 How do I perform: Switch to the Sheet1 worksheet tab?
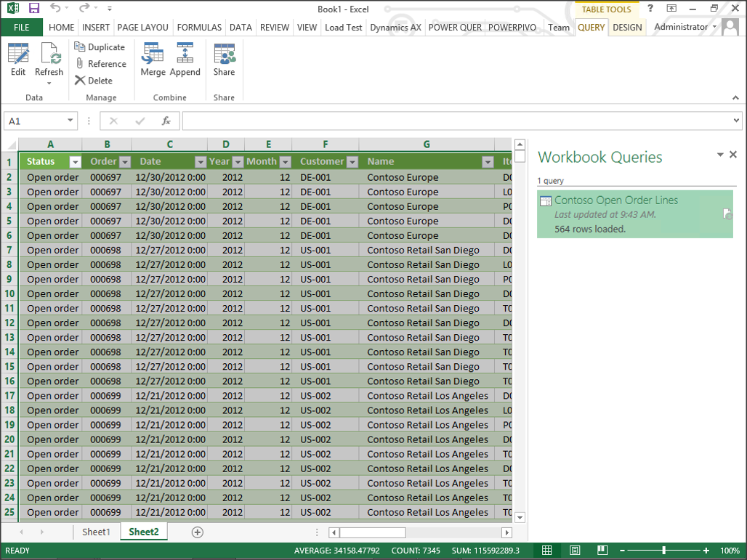point(96,532)
